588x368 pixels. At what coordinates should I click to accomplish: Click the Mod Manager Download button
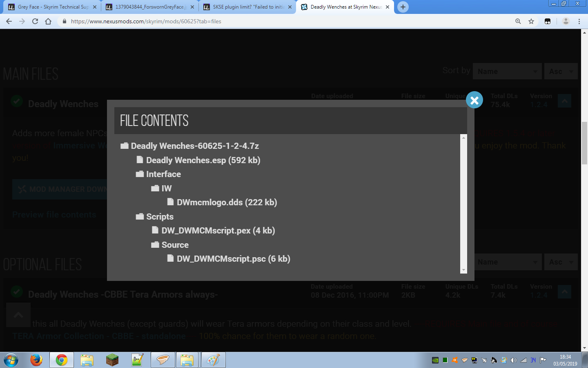click(x=60, y=189)
